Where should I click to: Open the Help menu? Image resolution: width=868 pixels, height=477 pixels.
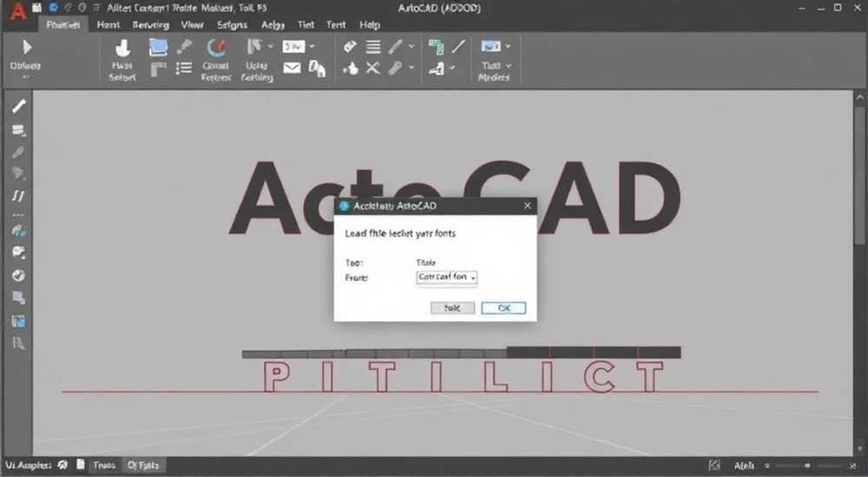point(369,25)
